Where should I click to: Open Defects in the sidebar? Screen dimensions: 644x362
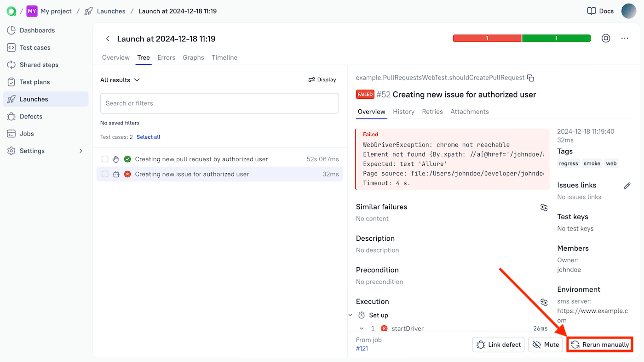[x=31, y=117]
